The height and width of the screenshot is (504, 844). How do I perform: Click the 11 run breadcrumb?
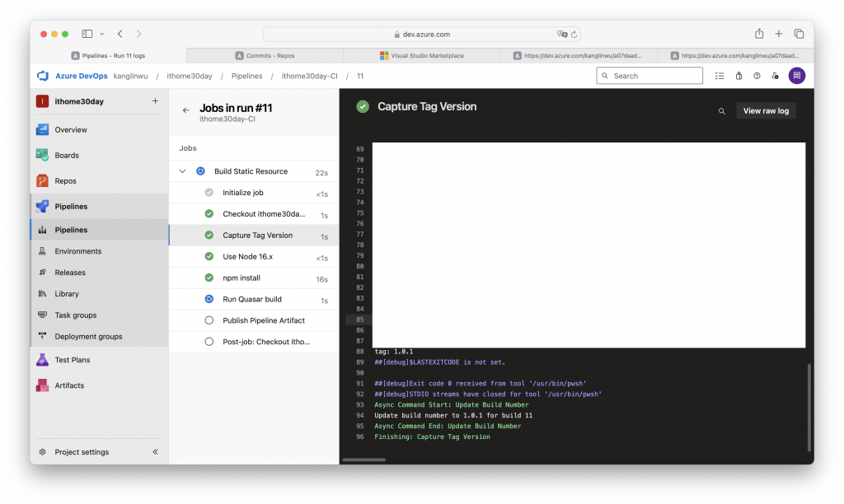click(x=360, y=76)
